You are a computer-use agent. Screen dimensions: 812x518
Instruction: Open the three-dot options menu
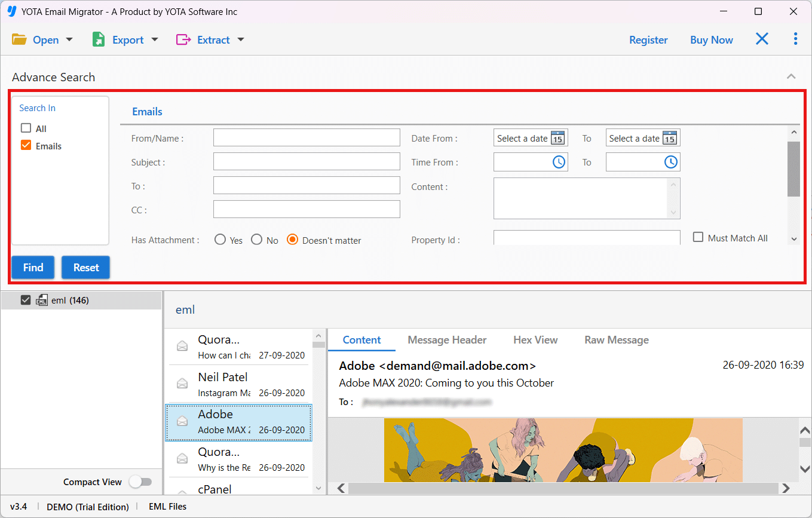pyautogui.click(x=795, y=39)
